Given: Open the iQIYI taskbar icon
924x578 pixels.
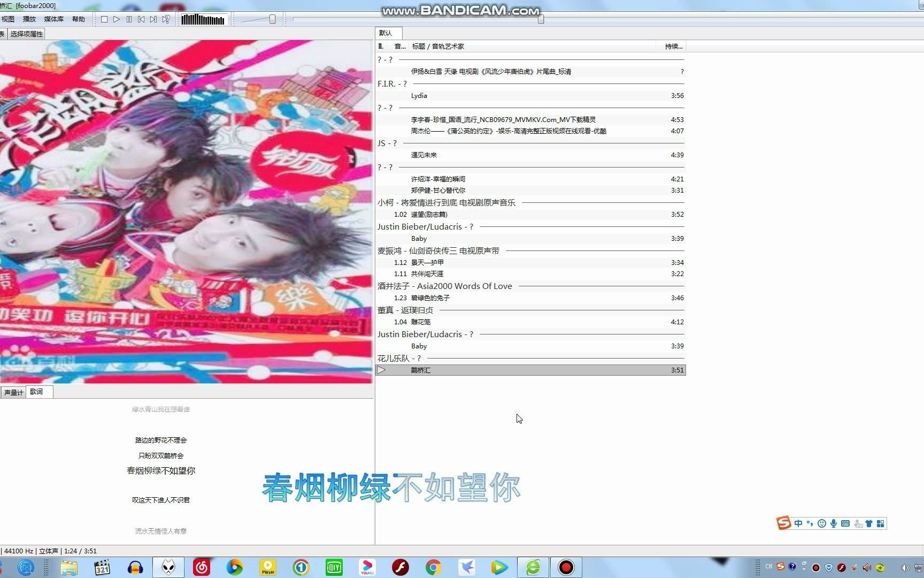Looking at the screenshot, I should click(334, 567).
